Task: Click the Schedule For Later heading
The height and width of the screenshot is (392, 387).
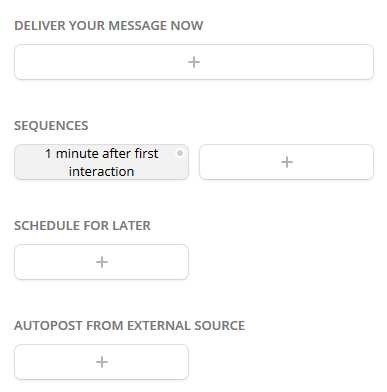Action: 82,226
